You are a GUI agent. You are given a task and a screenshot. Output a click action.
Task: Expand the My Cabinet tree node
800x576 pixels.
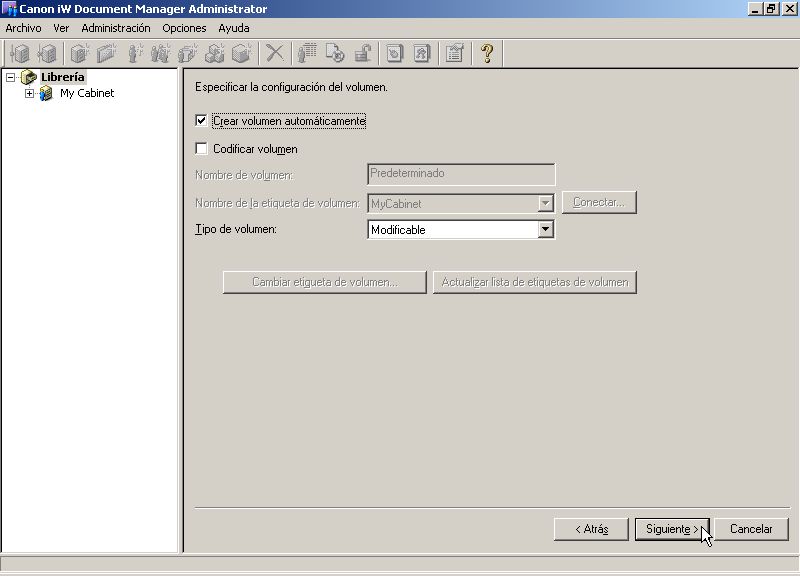pyautogui.click(x=30, y=93)
